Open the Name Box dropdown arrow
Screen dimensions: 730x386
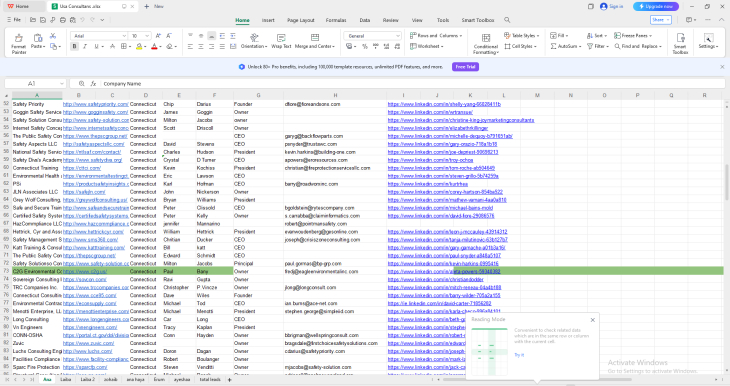61,84
